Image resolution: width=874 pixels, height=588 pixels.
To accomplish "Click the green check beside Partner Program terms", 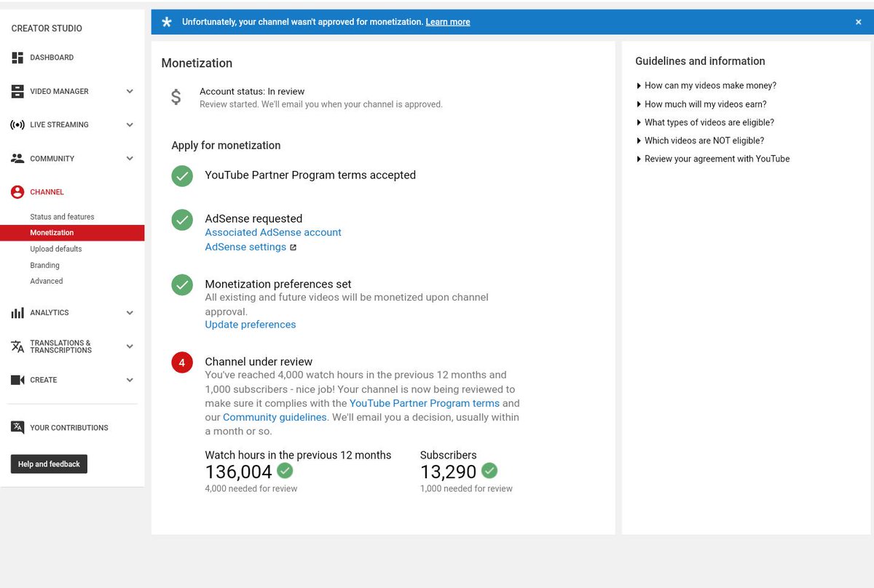I will 182,176.
